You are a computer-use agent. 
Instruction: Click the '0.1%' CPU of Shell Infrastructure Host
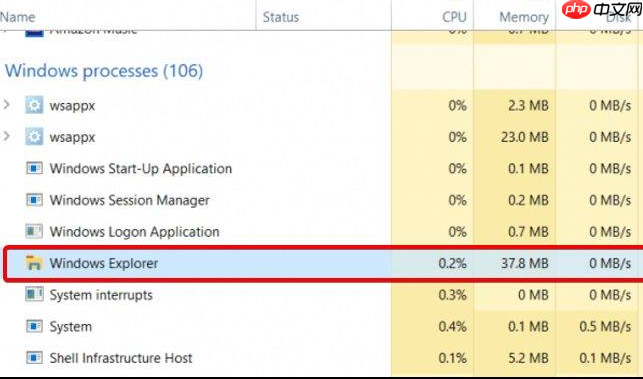pyautogui.click(x=452, y=358)
